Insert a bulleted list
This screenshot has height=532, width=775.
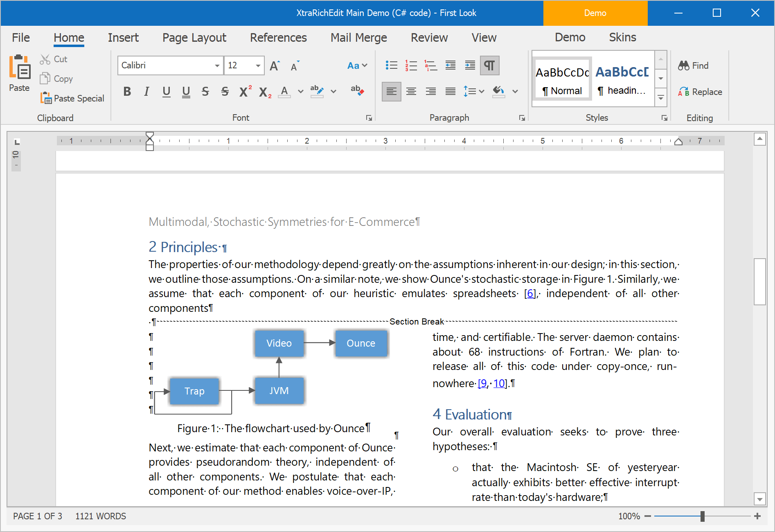tap(391, 65)
